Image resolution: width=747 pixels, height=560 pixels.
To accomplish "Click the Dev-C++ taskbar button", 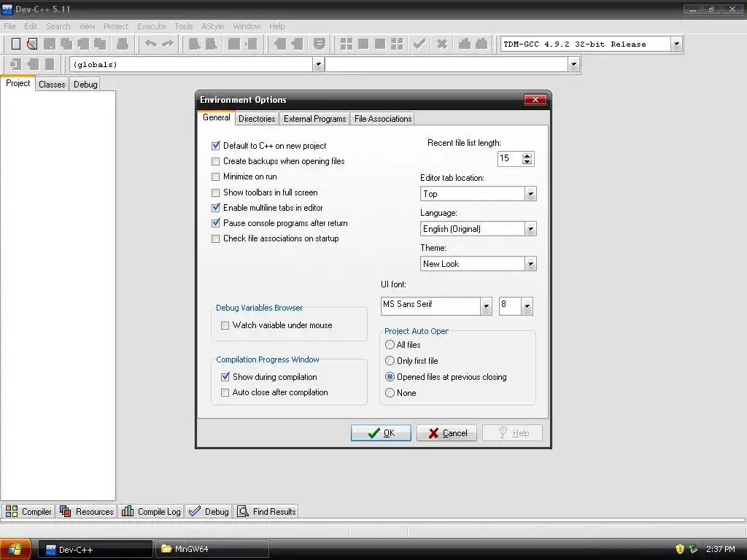I will tap(95, 549).
